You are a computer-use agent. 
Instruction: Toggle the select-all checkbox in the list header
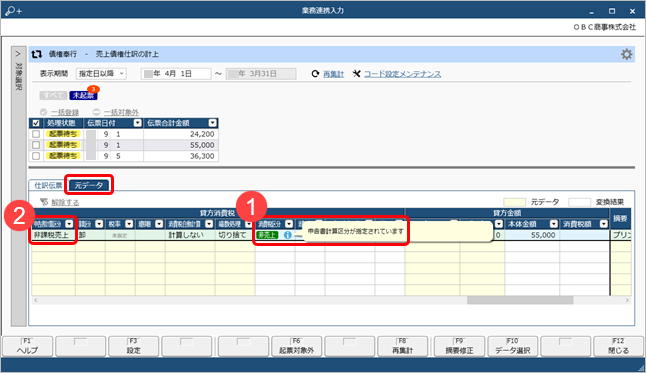tap(36, 123)
